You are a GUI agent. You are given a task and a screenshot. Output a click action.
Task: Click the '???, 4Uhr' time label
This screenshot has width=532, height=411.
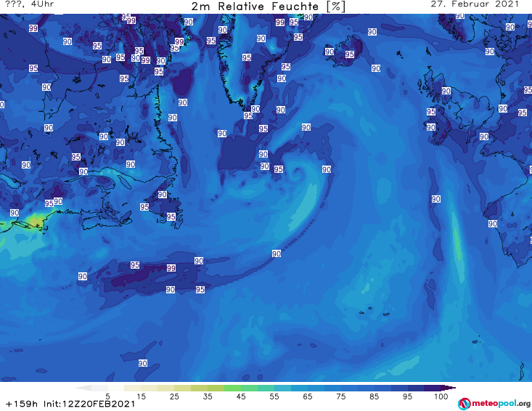pos(30,4)
